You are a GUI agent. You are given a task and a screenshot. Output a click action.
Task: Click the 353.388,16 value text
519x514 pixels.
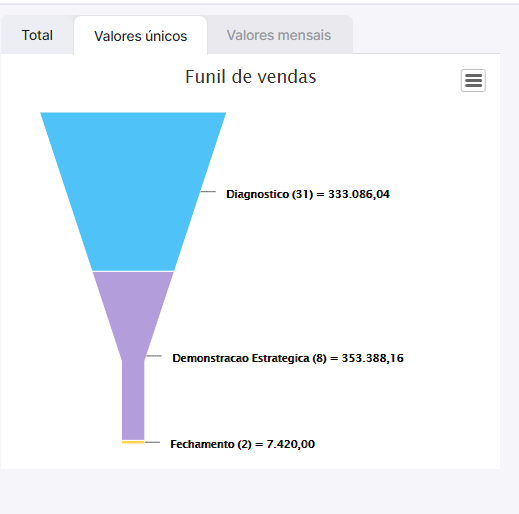373,358
